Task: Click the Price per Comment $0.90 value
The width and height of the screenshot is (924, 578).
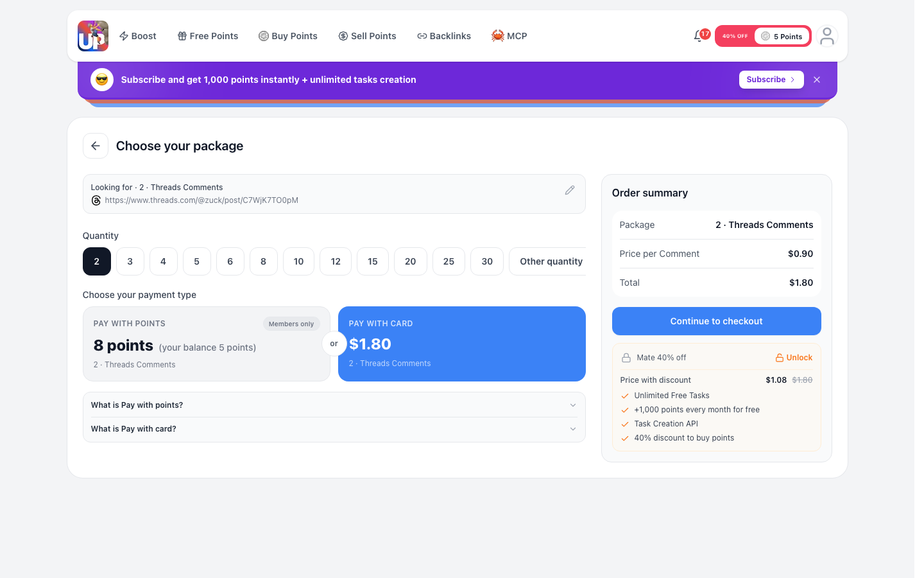Action: pyautogui.click(x=801, y=254)
